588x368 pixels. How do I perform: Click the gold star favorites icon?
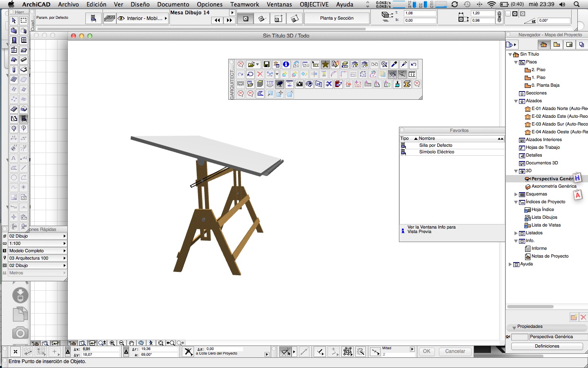pyautogui.click(x=325, y=65)
